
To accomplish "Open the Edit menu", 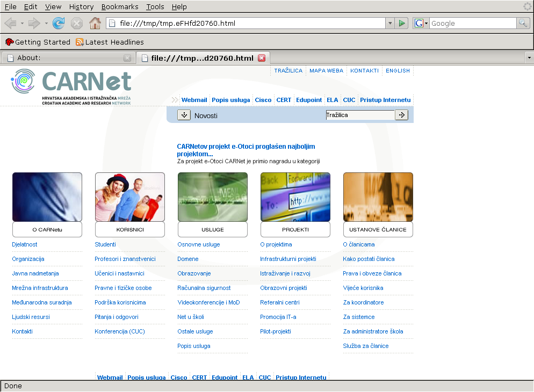I will click(x=31, y=7).
